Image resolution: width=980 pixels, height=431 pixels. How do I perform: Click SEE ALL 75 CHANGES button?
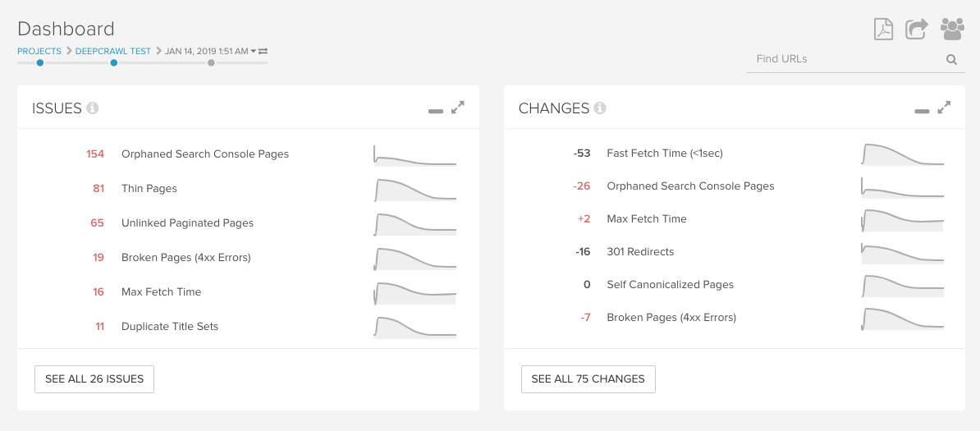tap(588, 379)
